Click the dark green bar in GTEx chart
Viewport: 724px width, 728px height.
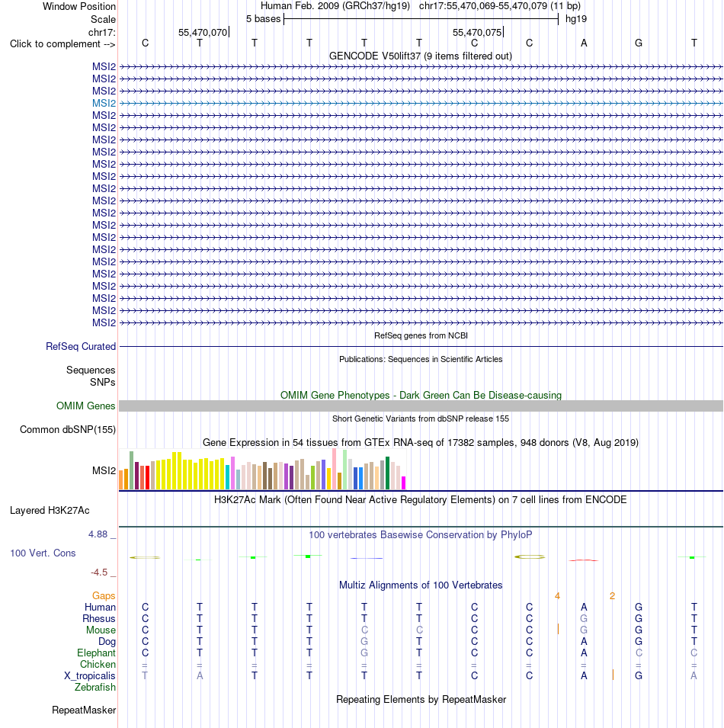[387, 473]
